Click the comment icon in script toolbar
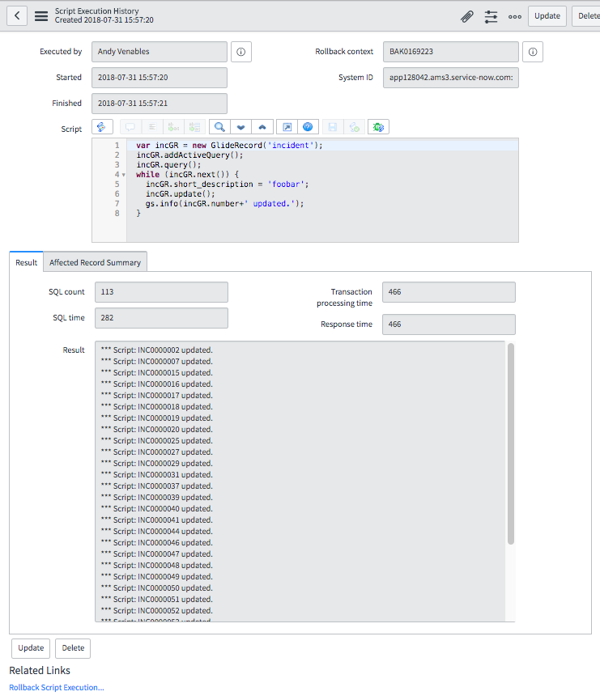Screen dimensions: 600x700 [130, 127]
